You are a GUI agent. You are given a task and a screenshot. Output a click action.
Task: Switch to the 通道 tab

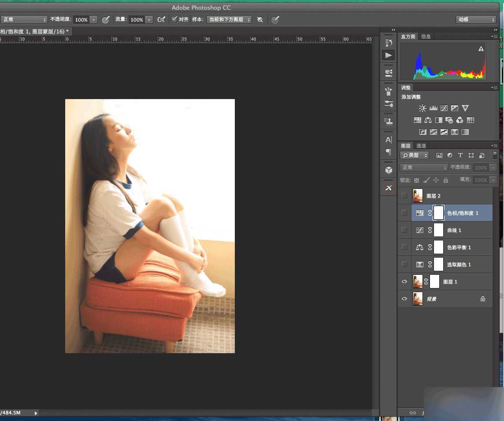(x=421, y=146)
